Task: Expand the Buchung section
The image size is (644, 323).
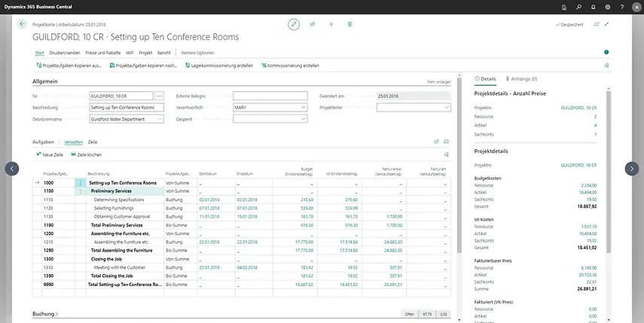Action: click(45, 313)
